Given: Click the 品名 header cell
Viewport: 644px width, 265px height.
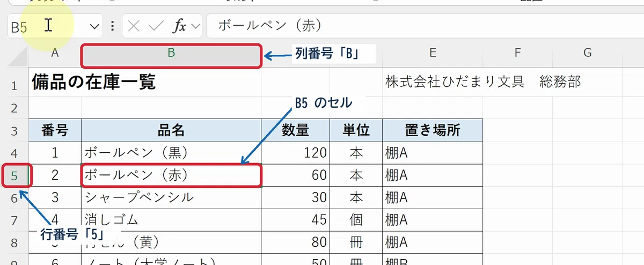Looking at the screenshot, I should click(171, 130).
